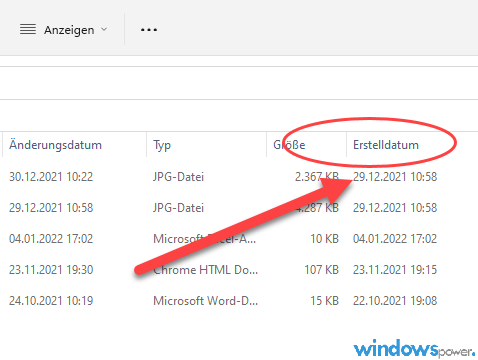
Task: Click the 107 KB size cell
Action: (321, 270)
